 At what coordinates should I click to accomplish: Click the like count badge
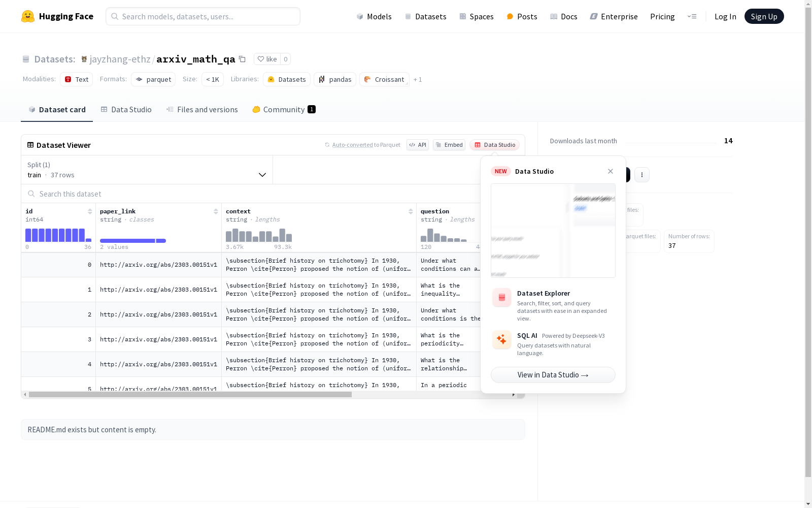(x=286, y=59)
